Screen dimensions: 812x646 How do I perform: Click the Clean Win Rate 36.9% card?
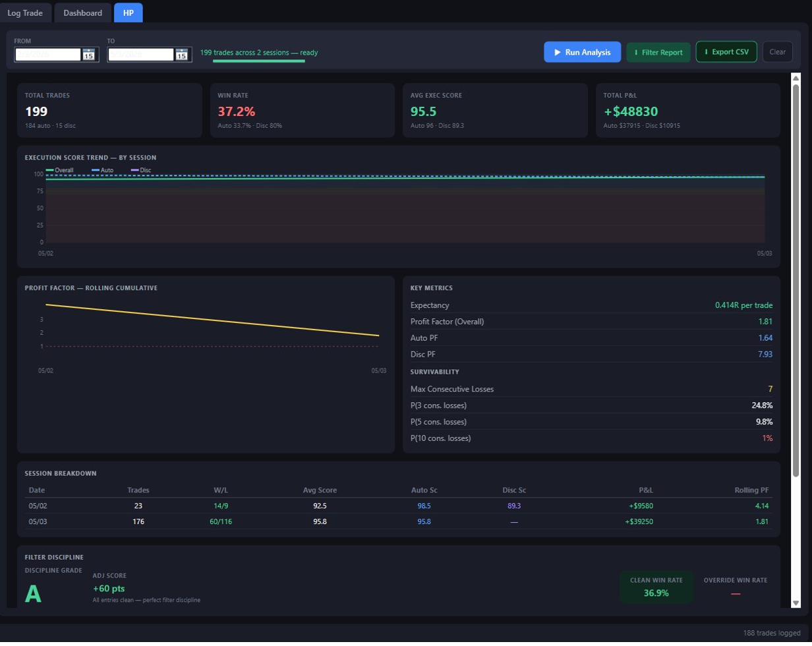[656, 587]
